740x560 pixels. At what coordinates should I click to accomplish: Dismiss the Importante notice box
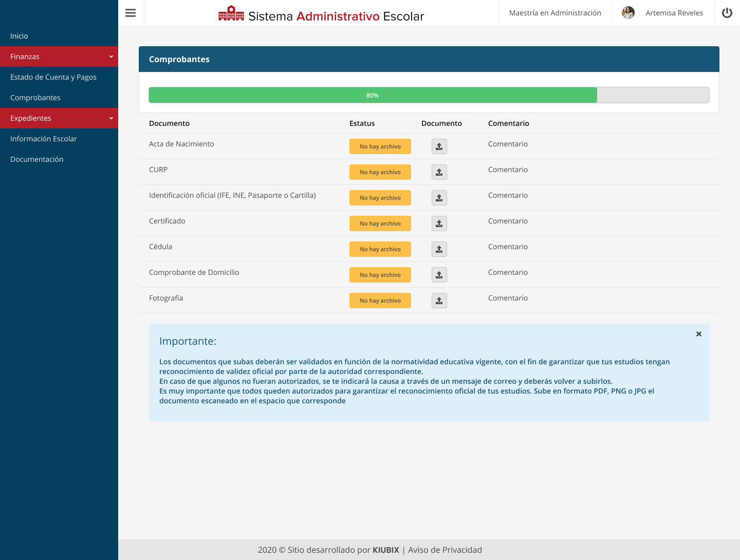pos(698,334)
